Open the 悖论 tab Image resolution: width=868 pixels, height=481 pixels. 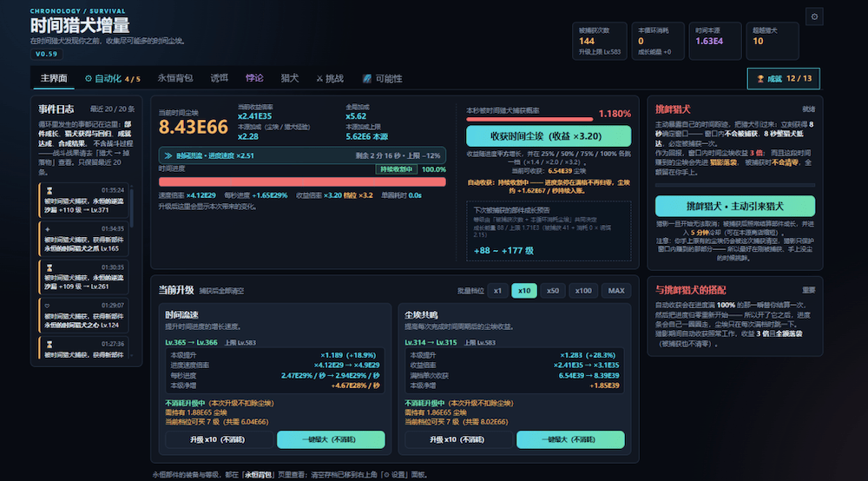coord(254,79)
